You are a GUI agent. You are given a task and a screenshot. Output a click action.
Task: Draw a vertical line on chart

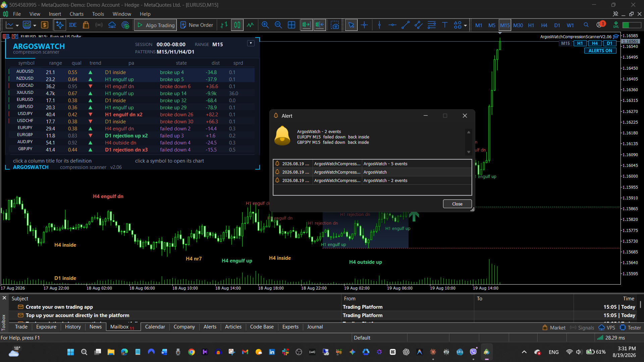[x=379, y=25]
